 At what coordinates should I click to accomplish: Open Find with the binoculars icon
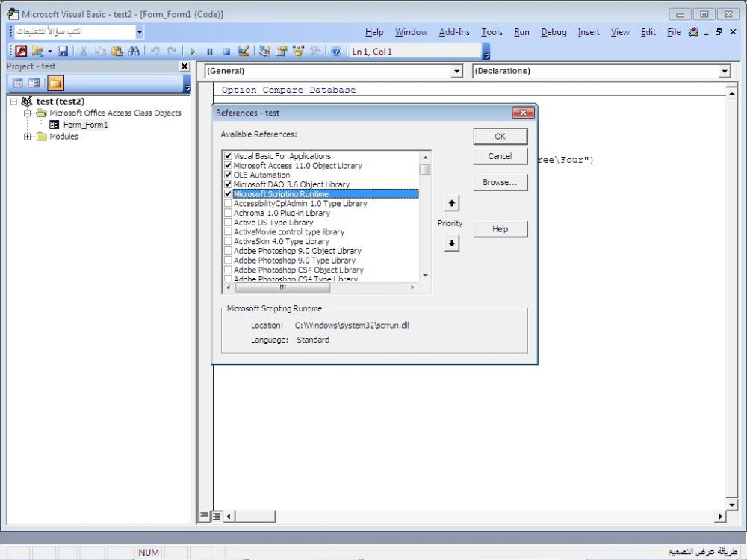[x=134, y=51]
